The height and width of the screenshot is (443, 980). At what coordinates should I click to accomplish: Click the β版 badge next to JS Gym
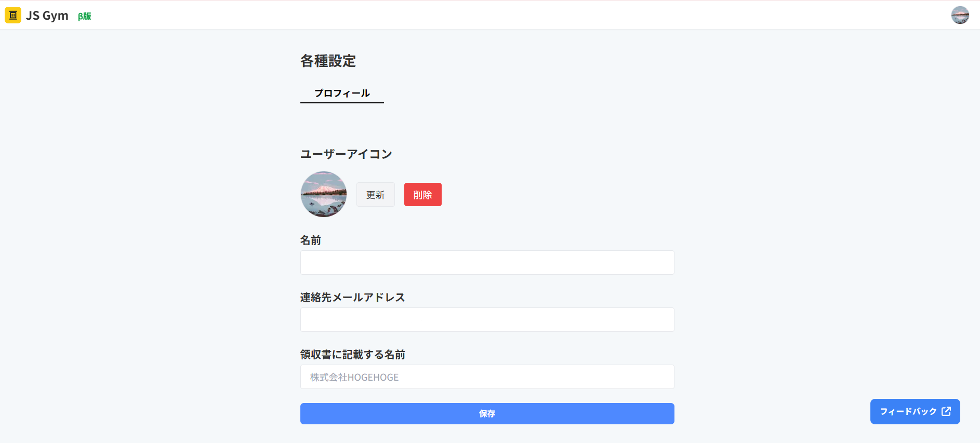pos(84,16)
